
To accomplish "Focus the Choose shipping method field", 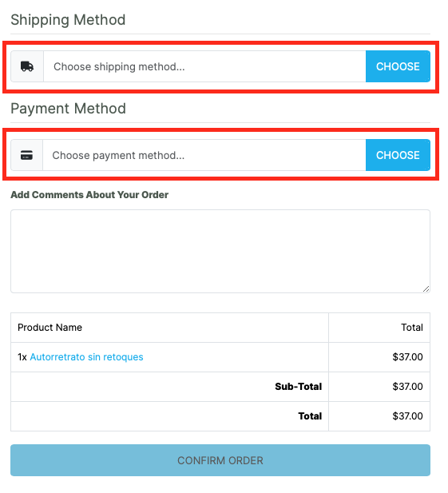I will (204, 66).
